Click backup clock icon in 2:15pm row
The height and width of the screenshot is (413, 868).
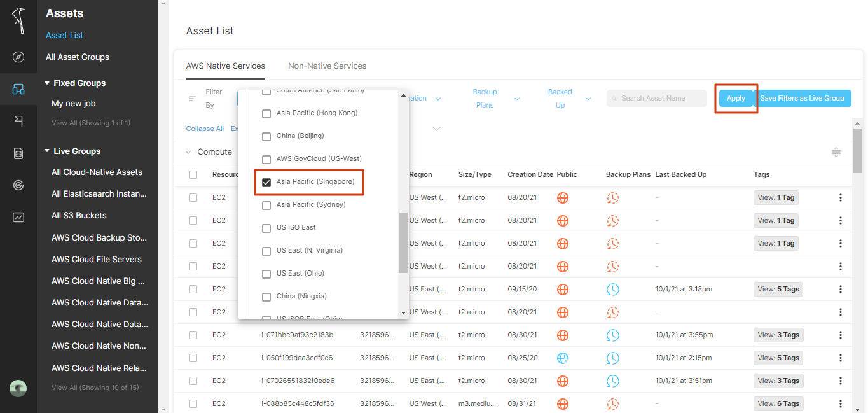click(612, 358)
